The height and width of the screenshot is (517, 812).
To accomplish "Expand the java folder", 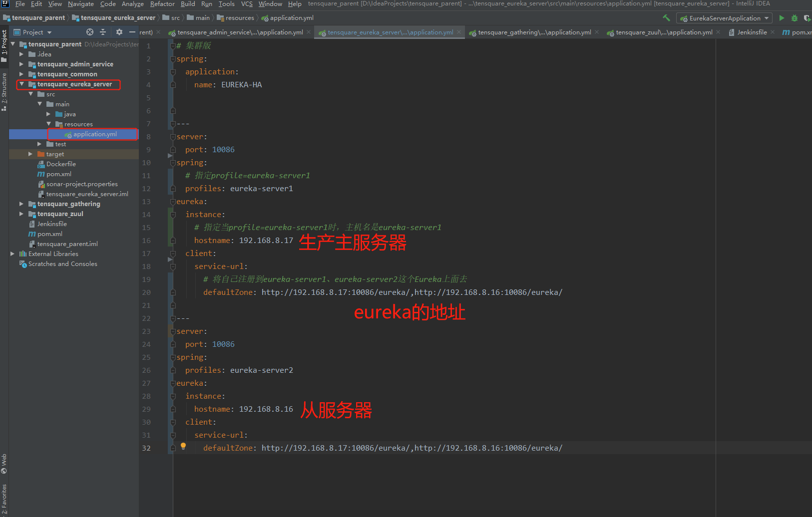I will (48, 114).
